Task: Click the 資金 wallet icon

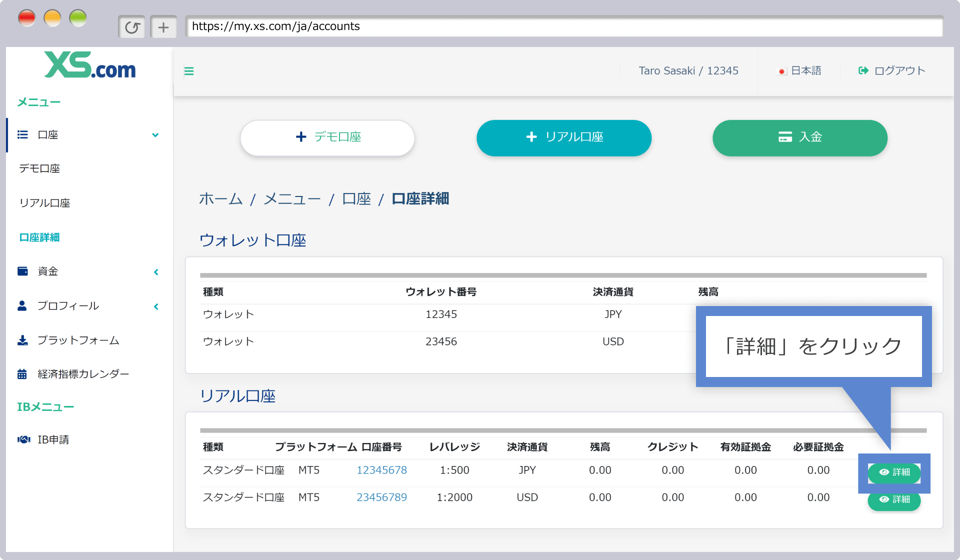Action: tap(22, 271)
